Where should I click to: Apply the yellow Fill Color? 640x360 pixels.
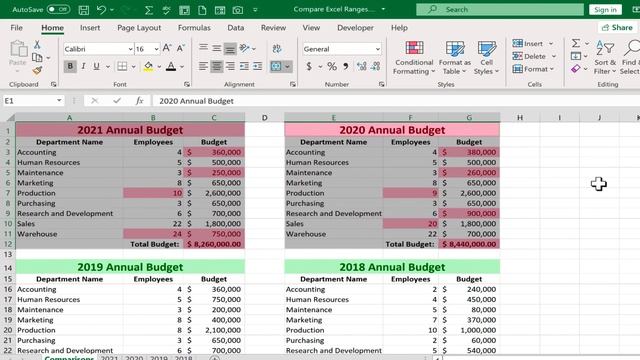[148, 67]
